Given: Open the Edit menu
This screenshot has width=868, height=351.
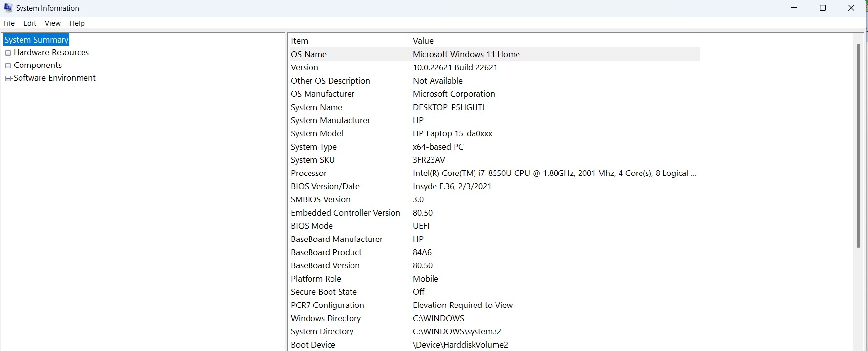Looking at the screenshot, I should tap(30, 23).
